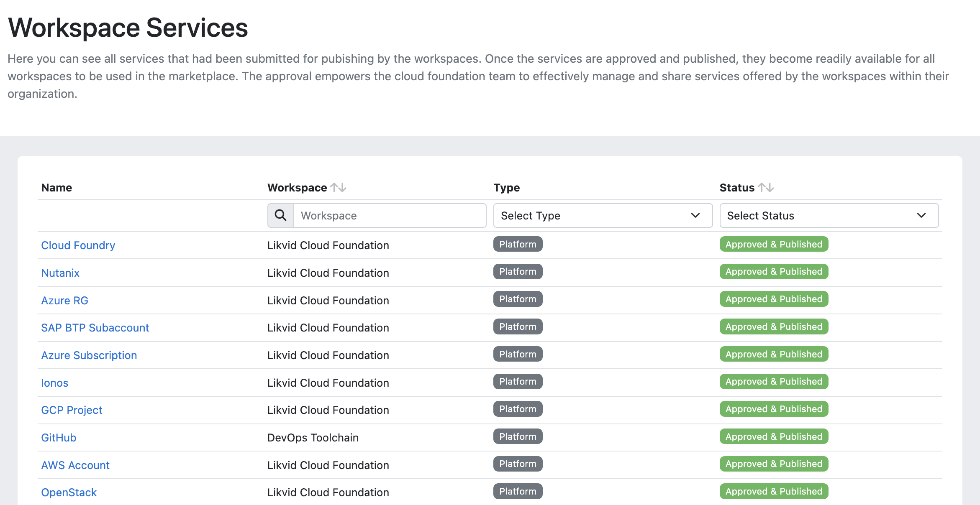The width and height of the screenshot is (980, 505).
Task: Click the Status column sort arrows
Action: 766,188
